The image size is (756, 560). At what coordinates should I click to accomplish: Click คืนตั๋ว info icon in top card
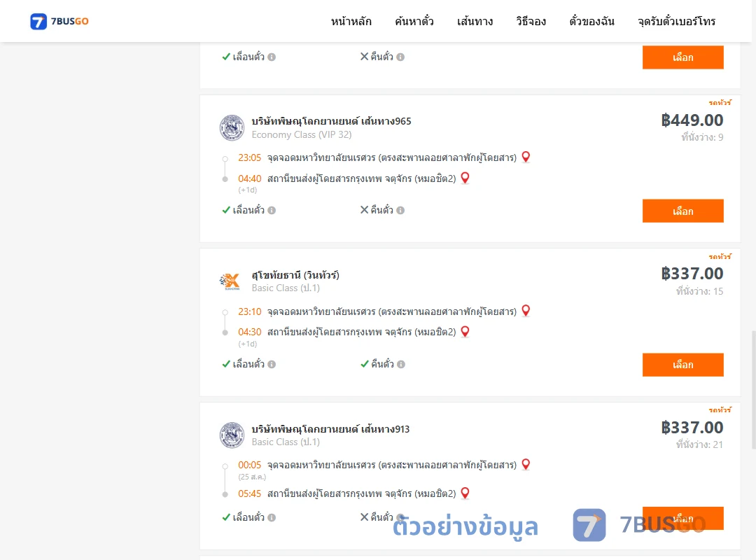point(400,57)
